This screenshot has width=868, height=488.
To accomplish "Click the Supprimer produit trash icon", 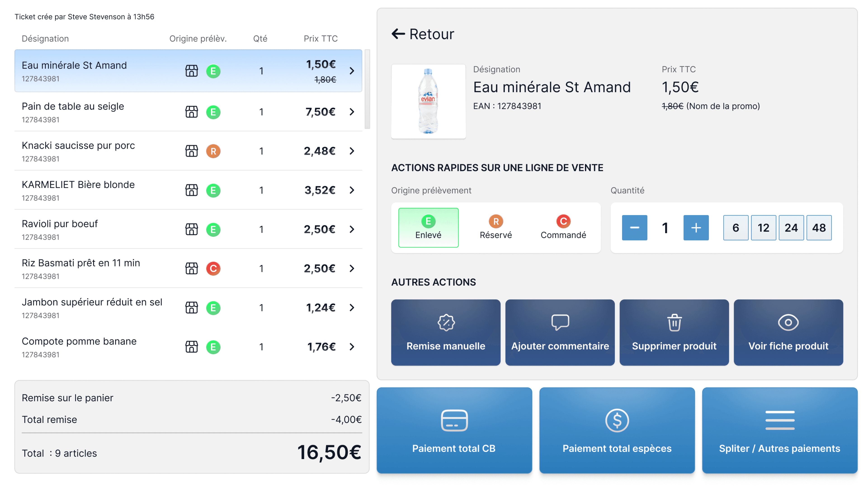I will pos(674,322).
